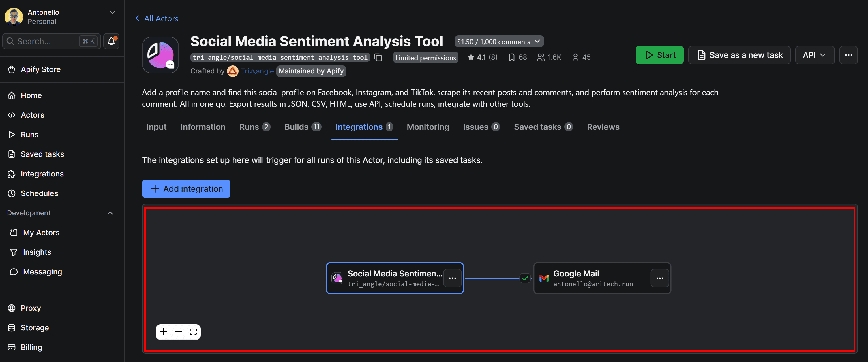Screen dimensions: 868x362
Task: Copy the actor name with copy icon
Action: tap(378, 58)
